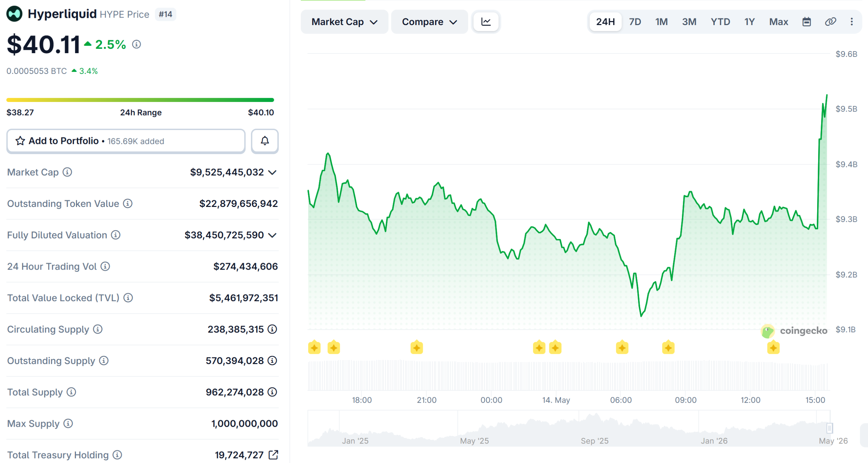The width and height of the screenshot is (868, 463).
Task: Click the range navigator handle at May '26
Action: [x=830, y=428]
